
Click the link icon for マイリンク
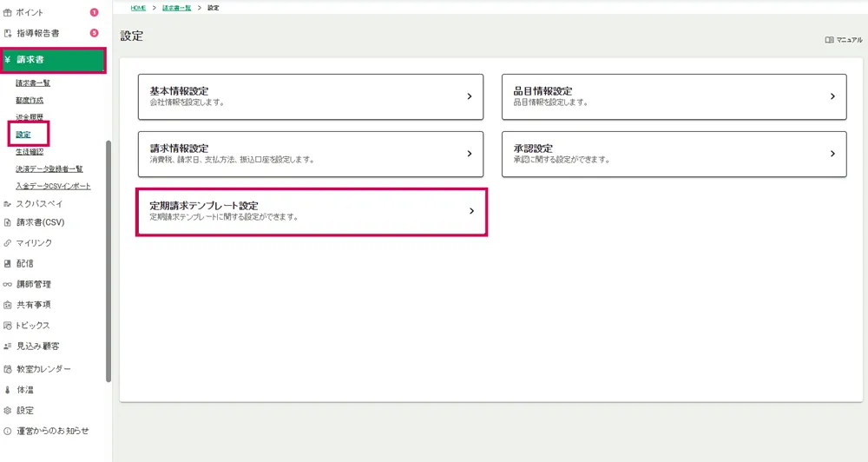pyautogui.click(x=8, y=243)
